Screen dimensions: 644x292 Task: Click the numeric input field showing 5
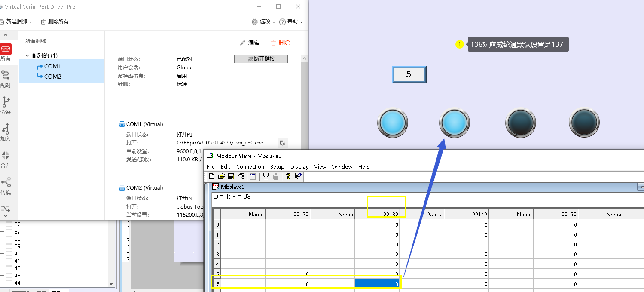pyautogui.click(x=409, y=74)
